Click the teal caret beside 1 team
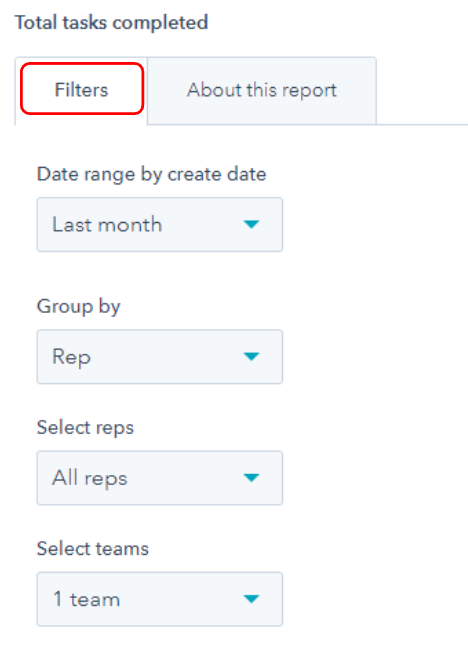468x657 pixels. pos(251,599)
